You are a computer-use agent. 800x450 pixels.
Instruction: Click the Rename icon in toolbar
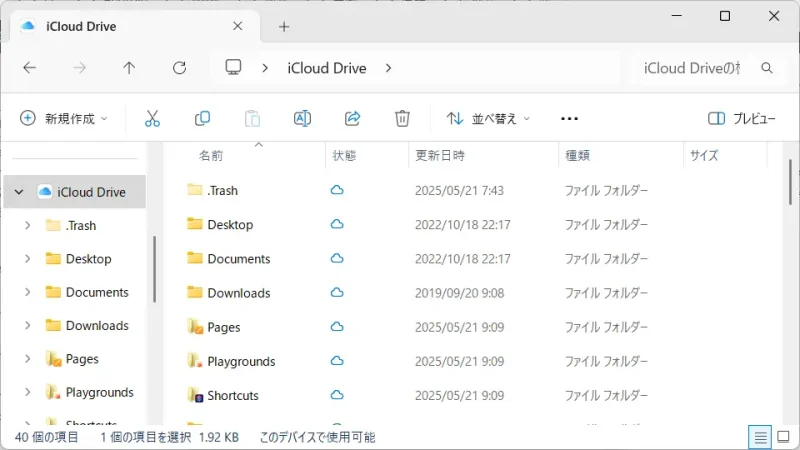[302, 118]
